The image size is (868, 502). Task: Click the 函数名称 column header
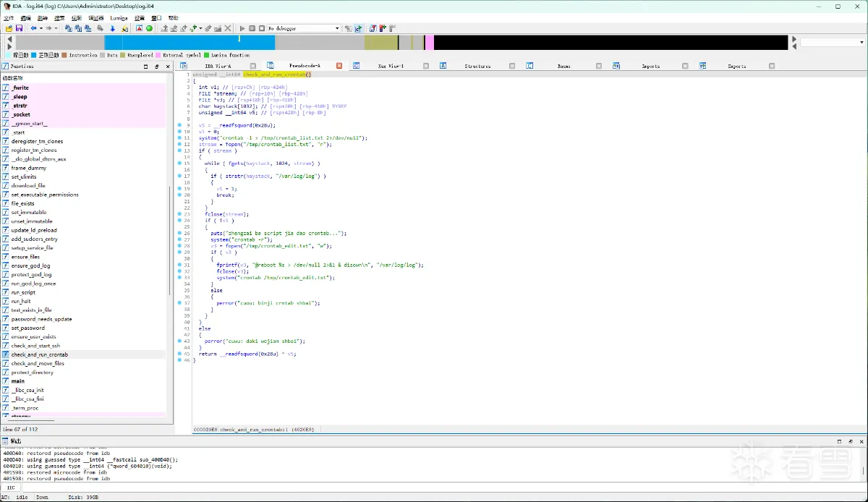pos(12,77)
